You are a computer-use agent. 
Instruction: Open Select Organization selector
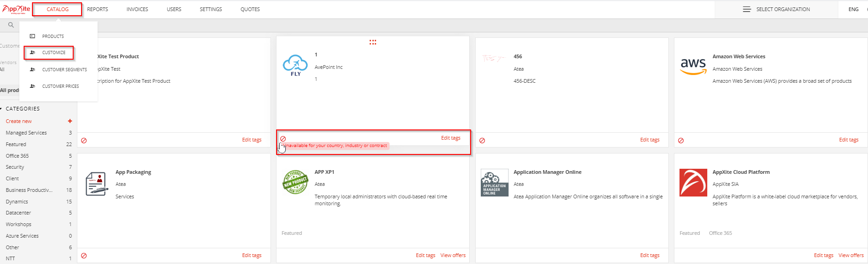[776, 9]
